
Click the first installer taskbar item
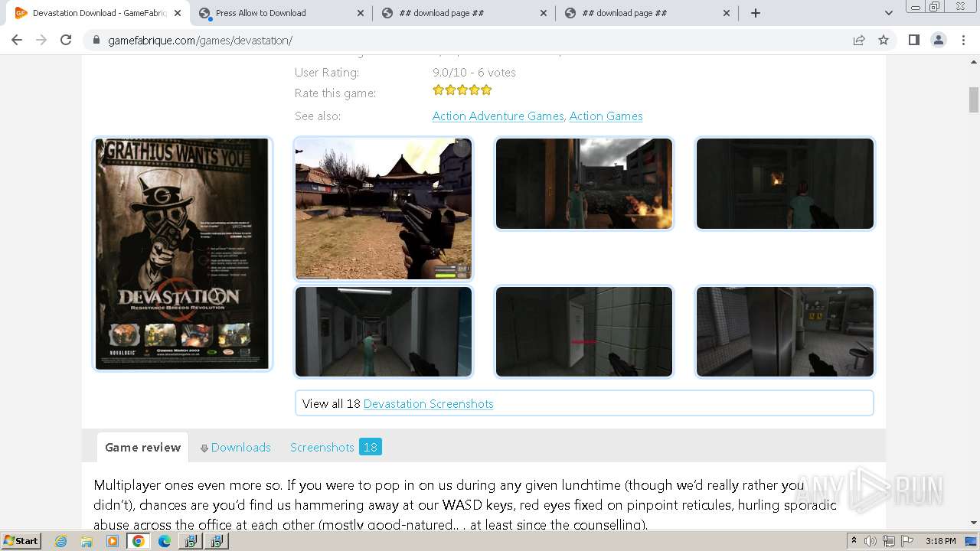tap(191, 541)
